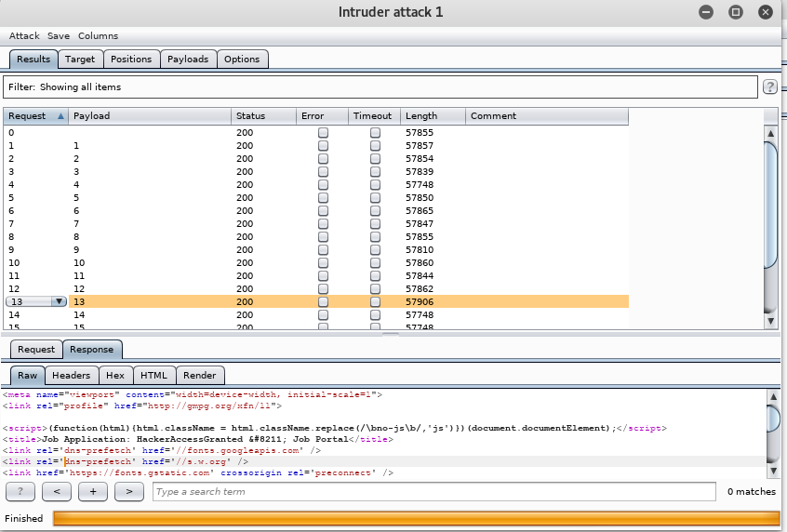Toggle Timeout checkbox for request 5
787x532 pixels.
tap(375, 198)
